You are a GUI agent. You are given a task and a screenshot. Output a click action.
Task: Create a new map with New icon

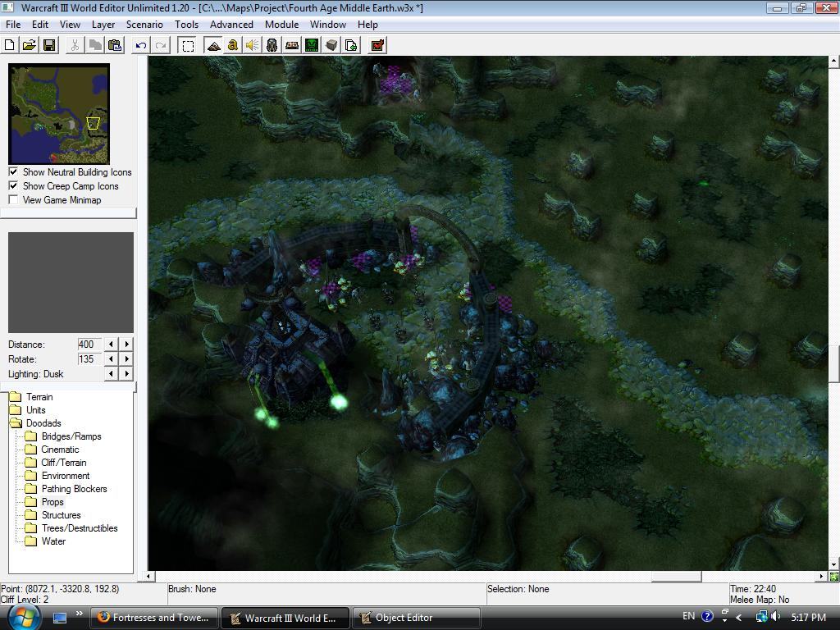(10, 46)
